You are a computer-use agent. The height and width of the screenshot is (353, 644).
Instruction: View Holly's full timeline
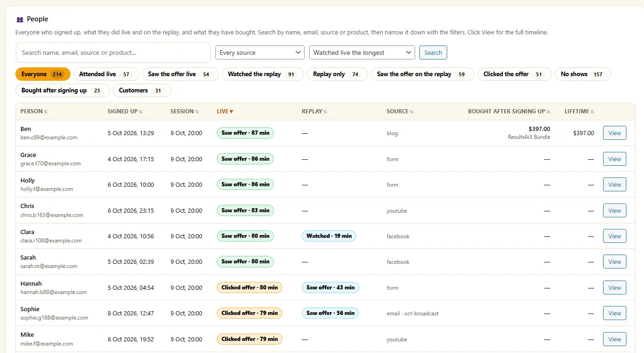click(615, 184)
